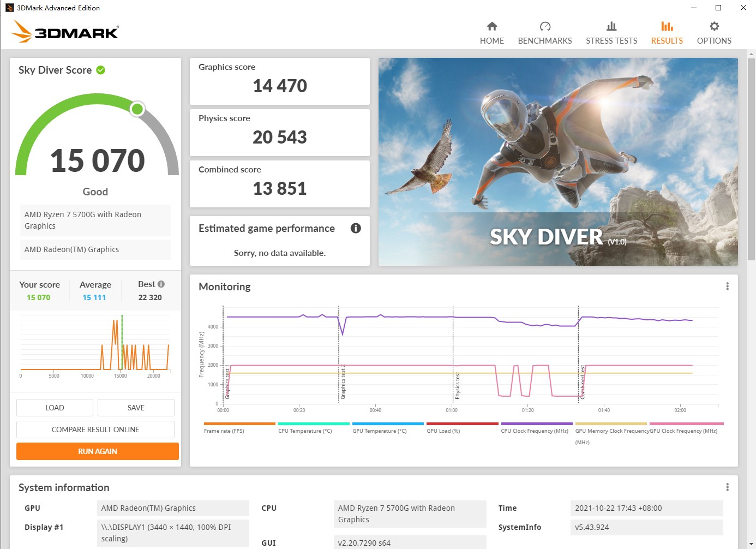756x549 pixels.
Task: Click the info icon beside Best score
Action: tap(161, 284)
